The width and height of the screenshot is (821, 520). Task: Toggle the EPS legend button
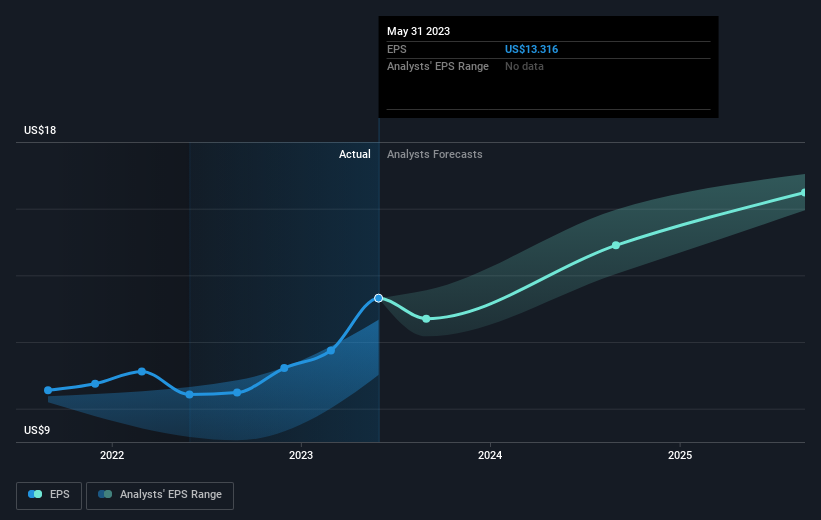49,495
